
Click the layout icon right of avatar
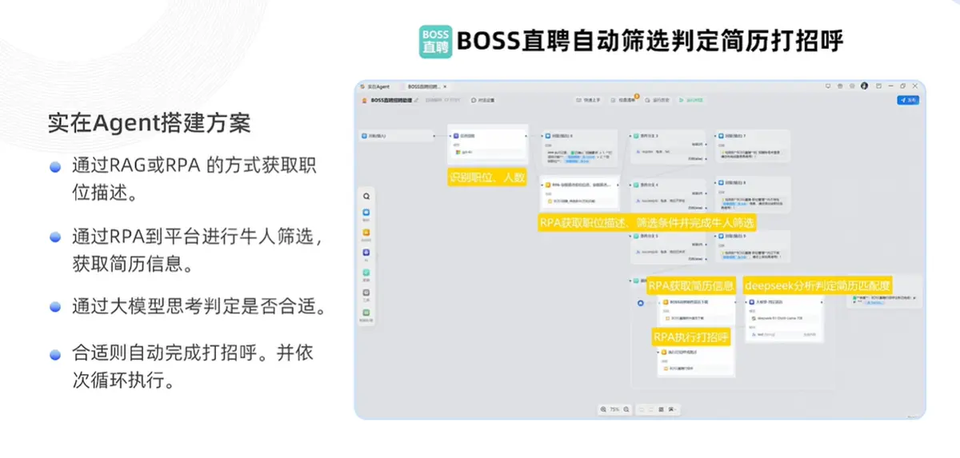pos(879,86)
